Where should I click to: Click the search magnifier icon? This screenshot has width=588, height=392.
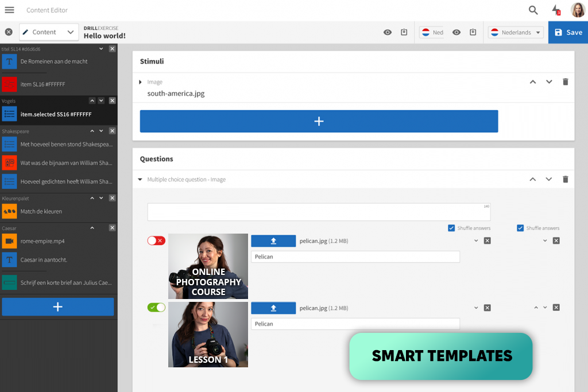pyautogui.click(x=533, y=10)
